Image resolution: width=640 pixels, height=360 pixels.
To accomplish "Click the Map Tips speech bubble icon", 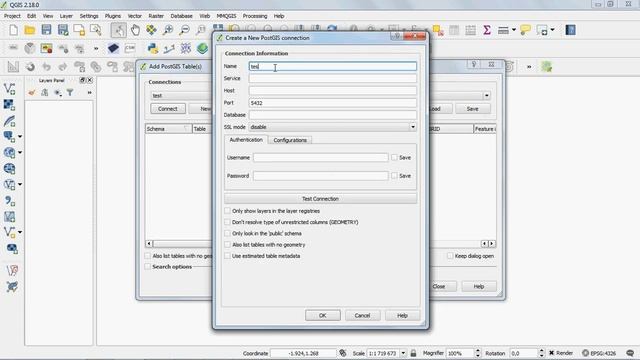I will (525, 30).
